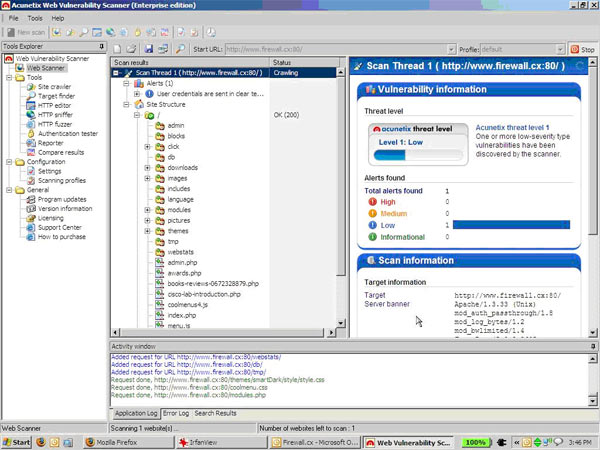Switch to IrfanView in taskbar

coord(222,442)
